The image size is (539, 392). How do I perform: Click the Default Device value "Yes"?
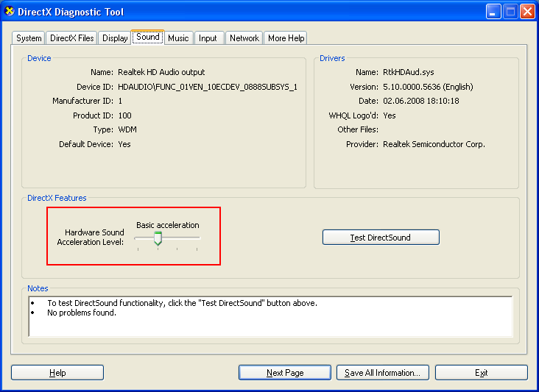(124, 144)
